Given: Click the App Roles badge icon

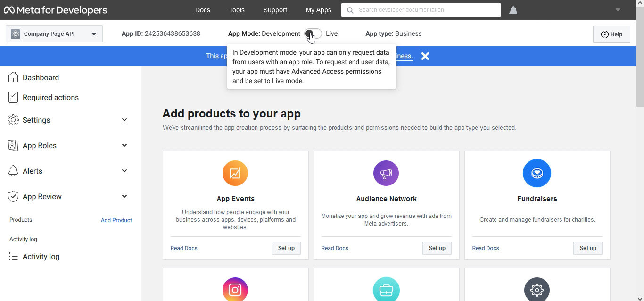Looking at the screenshot, I should (x=13, y=145).
